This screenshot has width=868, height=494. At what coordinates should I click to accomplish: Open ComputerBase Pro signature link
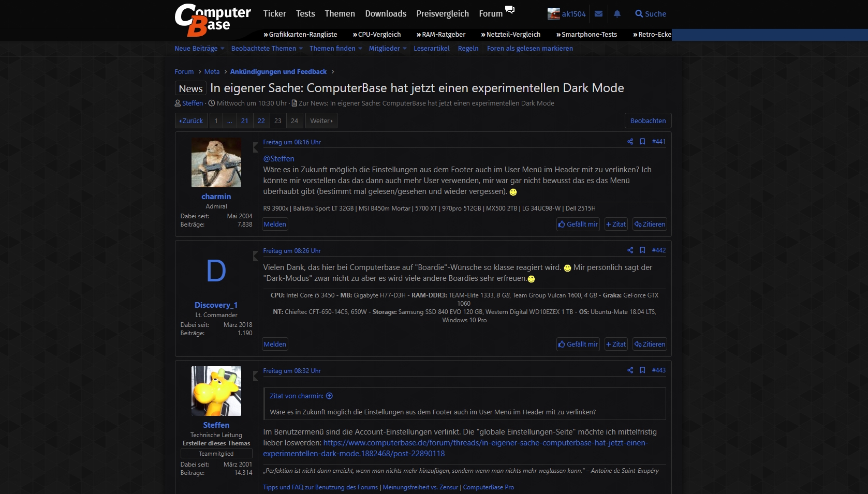click(x=488, y=487)
